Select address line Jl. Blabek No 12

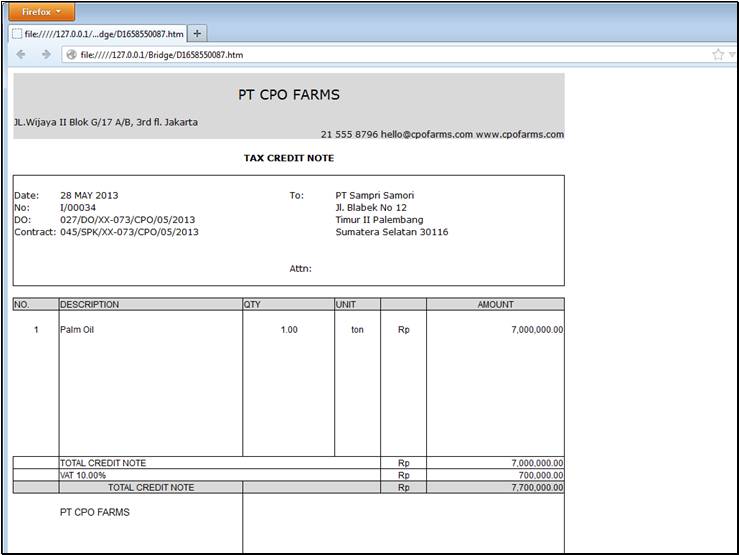(371, 207)
